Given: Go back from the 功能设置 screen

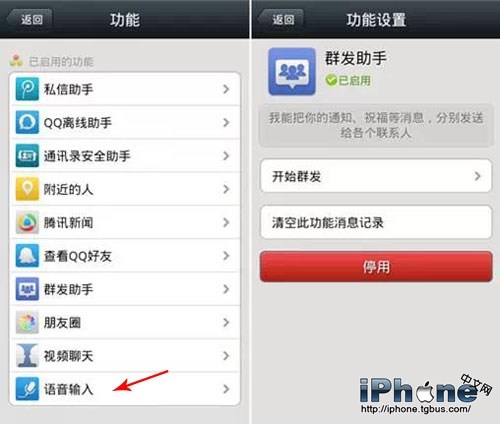Looking at the screenshot, I should (x=281, y=20).
